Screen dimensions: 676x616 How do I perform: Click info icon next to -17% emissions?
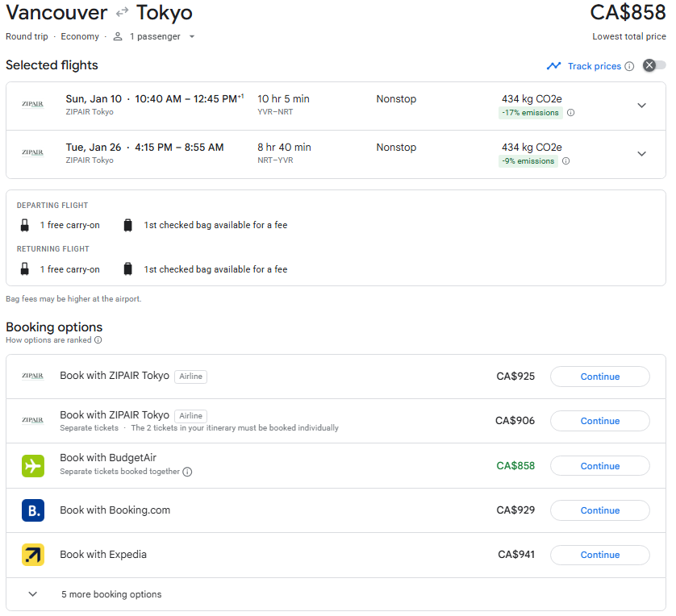(x=570, y=113)
